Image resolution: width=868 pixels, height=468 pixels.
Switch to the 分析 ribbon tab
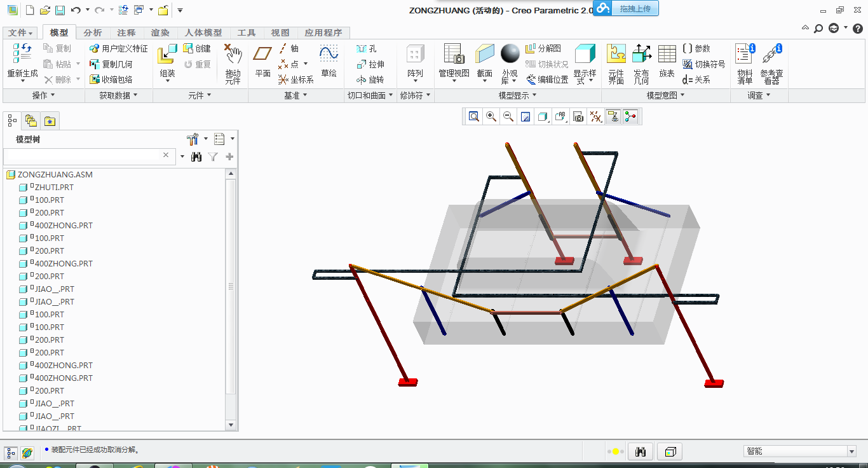(93, 32)
